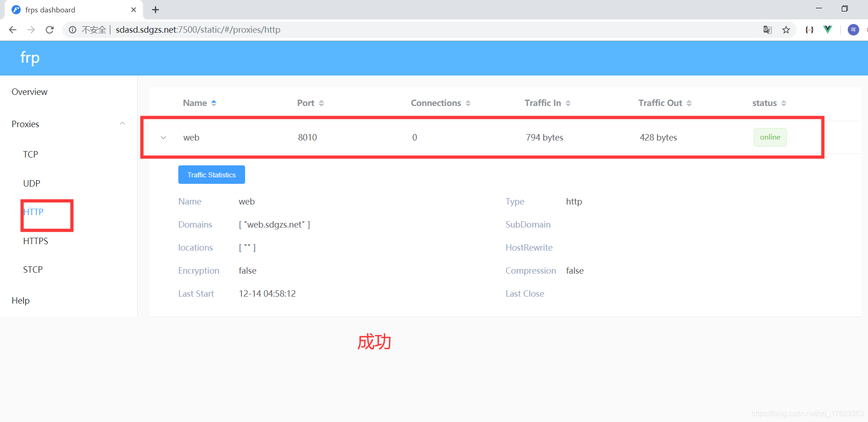Select UDP proxies in sidebar
The height and width of the screenshot is (422, 868).
32,184
